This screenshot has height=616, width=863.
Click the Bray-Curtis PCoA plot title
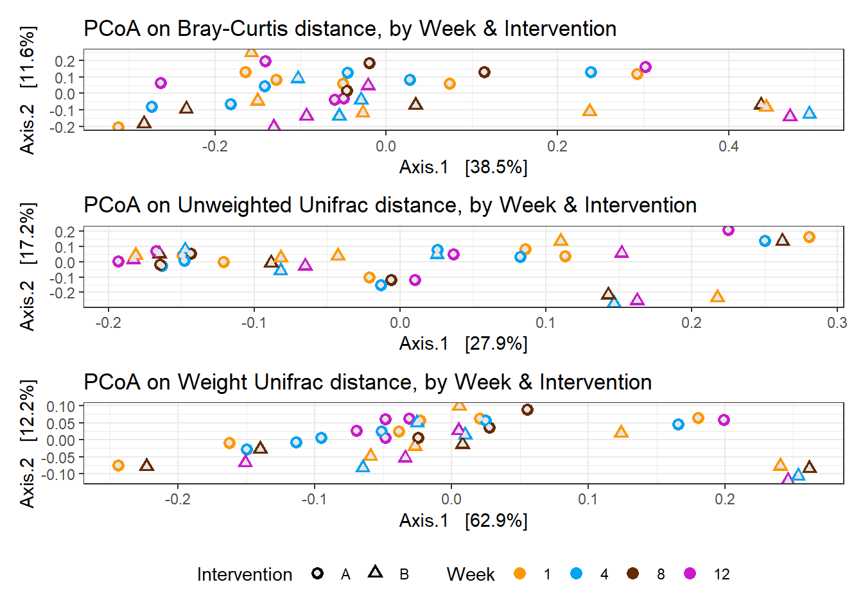tap(350, 29)
